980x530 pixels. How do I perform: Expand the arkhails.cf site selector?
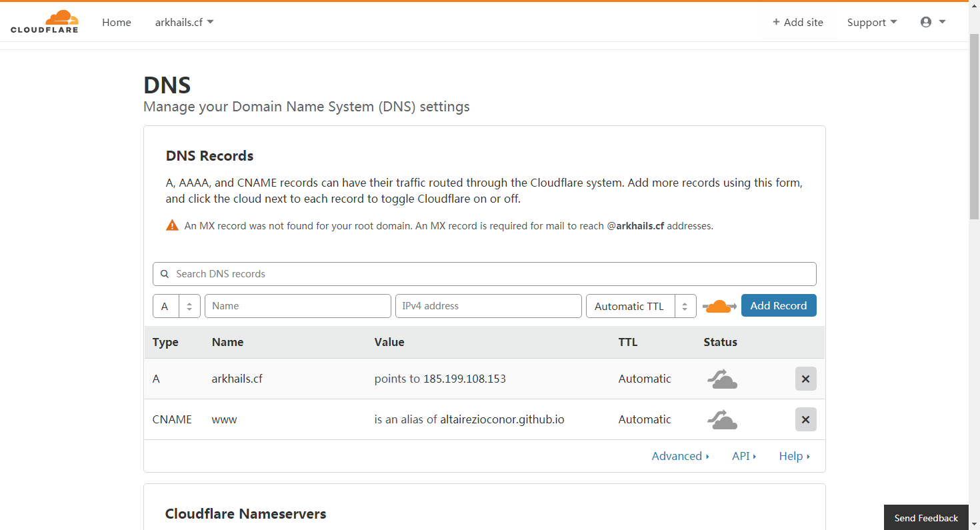point(184,22)
